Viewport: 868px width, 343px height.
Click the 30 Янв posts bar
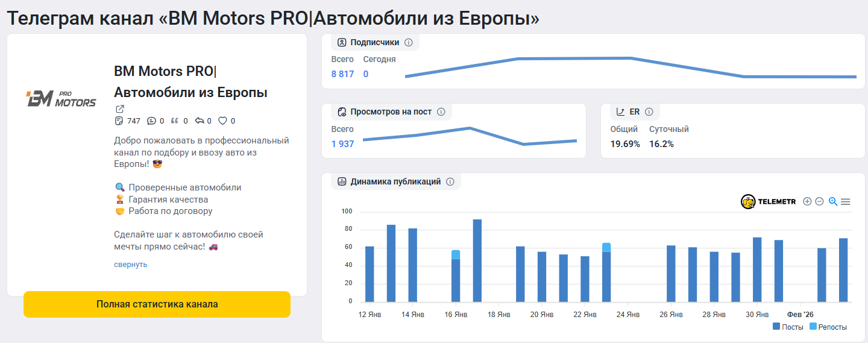click(757, 269)
